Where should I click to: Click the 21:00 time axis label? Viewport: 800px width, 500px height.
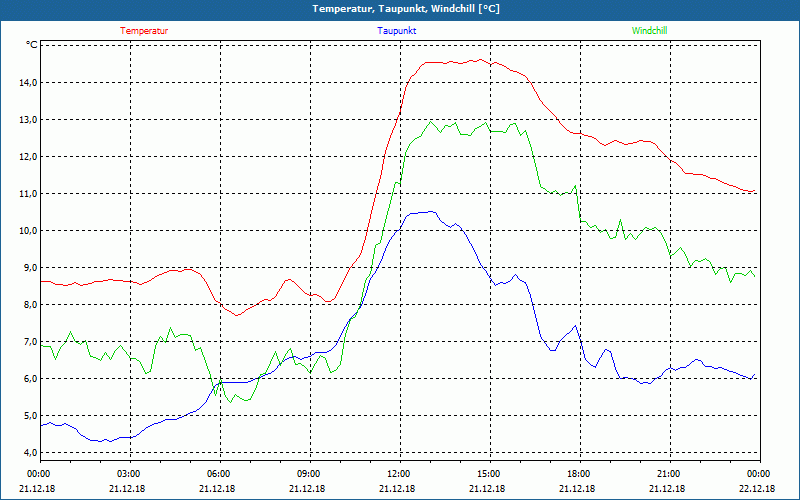668,474
